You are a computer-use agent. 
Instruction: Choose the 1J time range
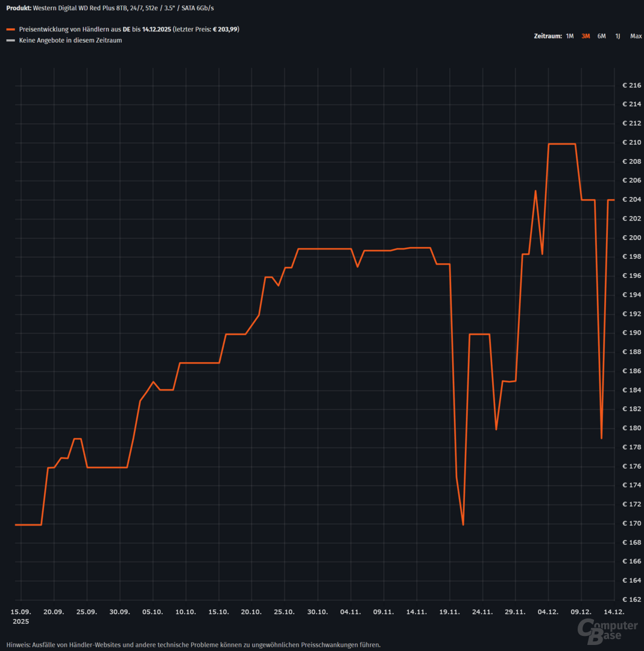click(617, 36)
